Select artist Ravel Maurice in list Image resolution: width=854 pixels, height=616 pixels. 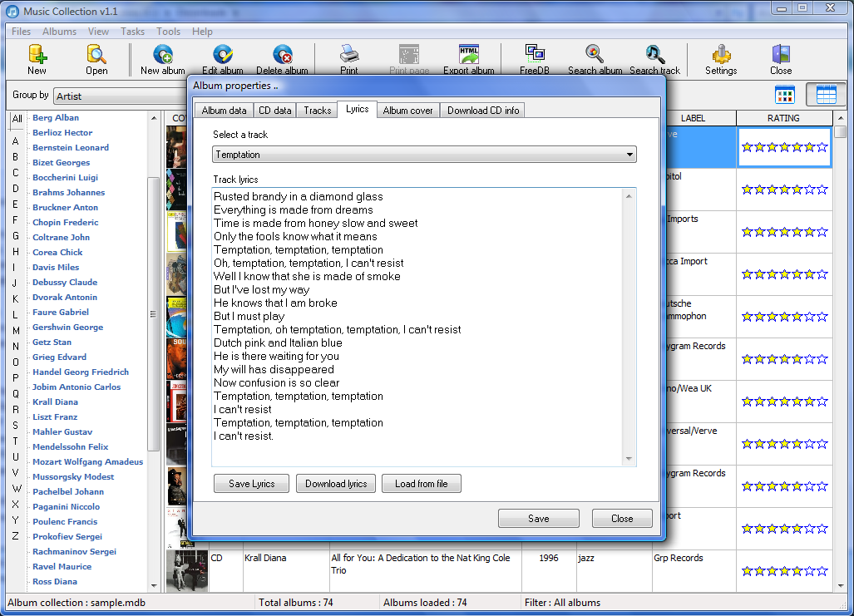point(62,566)
